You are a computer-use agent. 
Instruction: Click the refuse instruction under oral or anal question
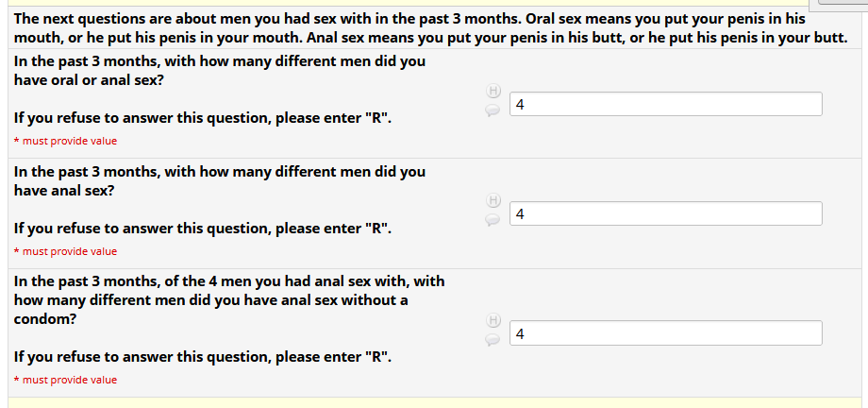coord(202,119)
